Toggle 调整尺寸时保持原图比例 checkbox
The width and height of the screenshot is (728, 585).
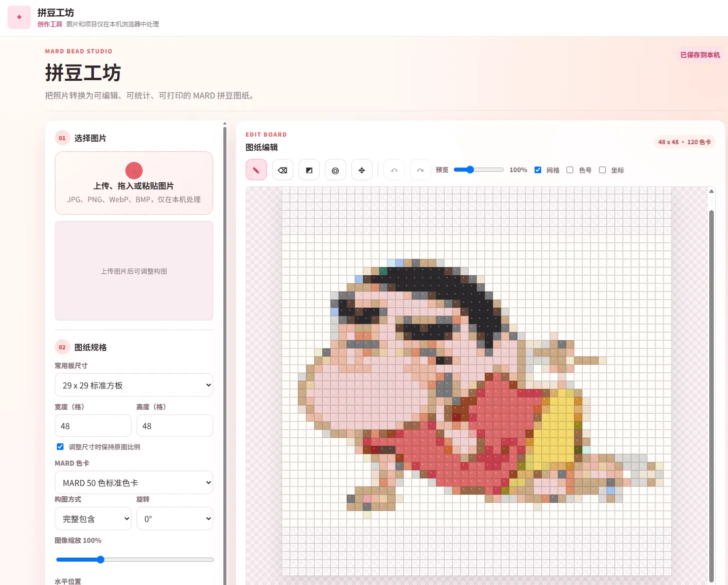tap(60, 447)
